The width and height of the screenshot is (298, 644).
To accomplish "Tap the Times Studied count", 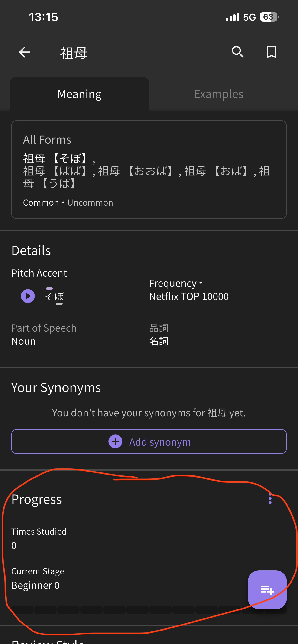I will click(14, 545).
